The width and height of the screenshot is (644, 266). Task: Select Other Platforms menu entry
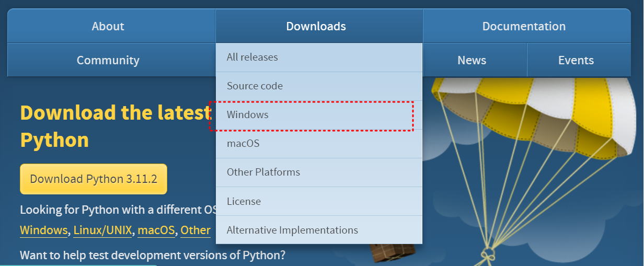pos(319,172)
